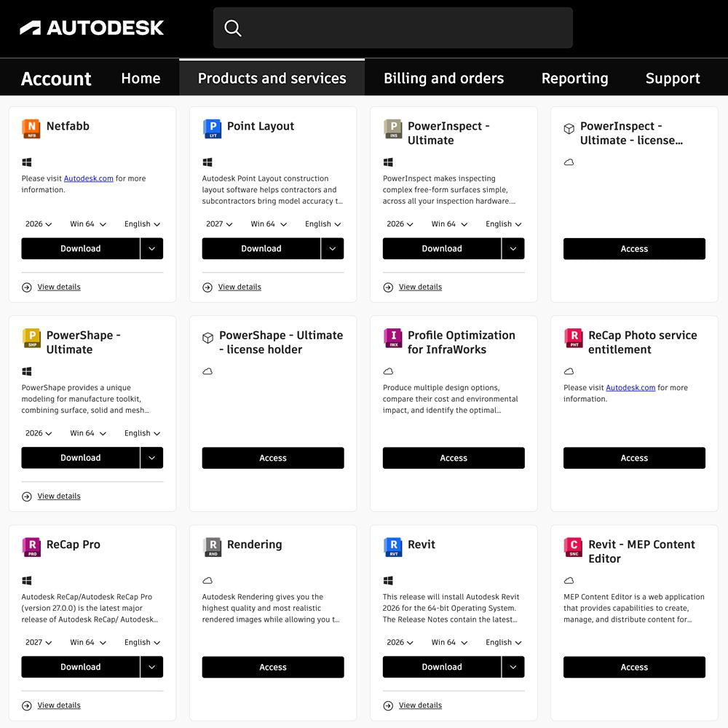
Task: Click the search magnifier icon
Action: [x=233, y=28]
